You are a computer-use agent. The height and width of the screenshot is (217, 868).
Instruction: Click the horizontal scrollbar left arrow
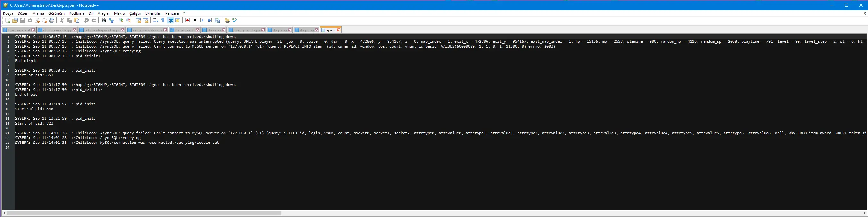(4, 213)
